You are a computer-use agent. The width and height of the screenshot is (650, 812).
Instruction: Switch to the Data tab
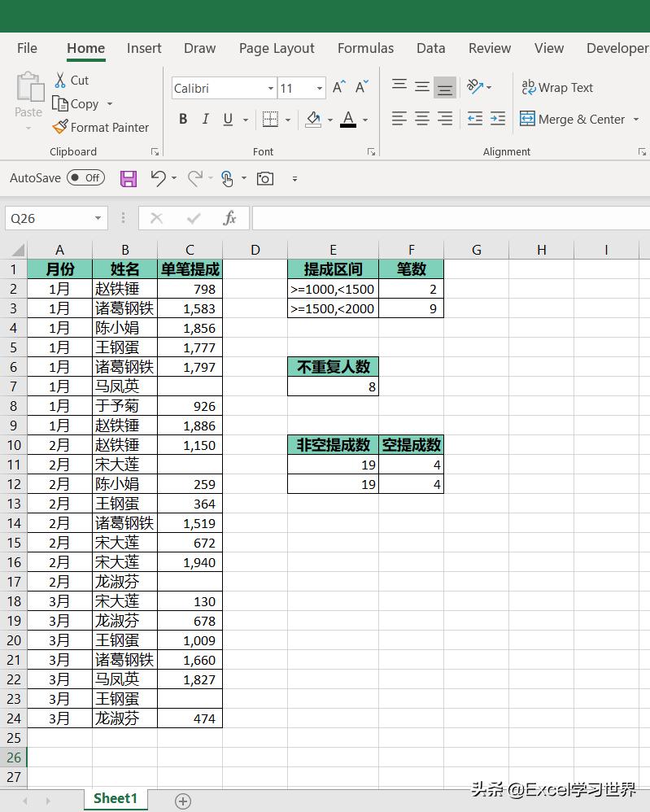pyautogui.click(x=431, y=48)
